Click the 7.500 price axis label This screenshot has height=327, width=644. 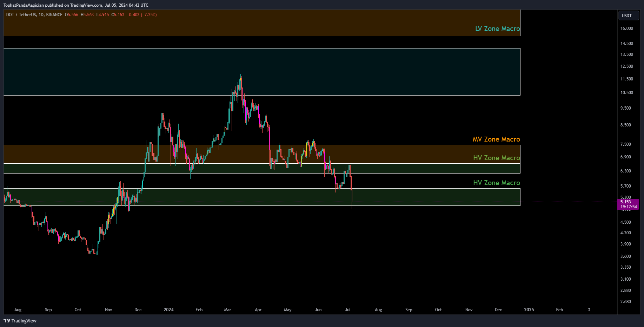click(x=626, y=144)
